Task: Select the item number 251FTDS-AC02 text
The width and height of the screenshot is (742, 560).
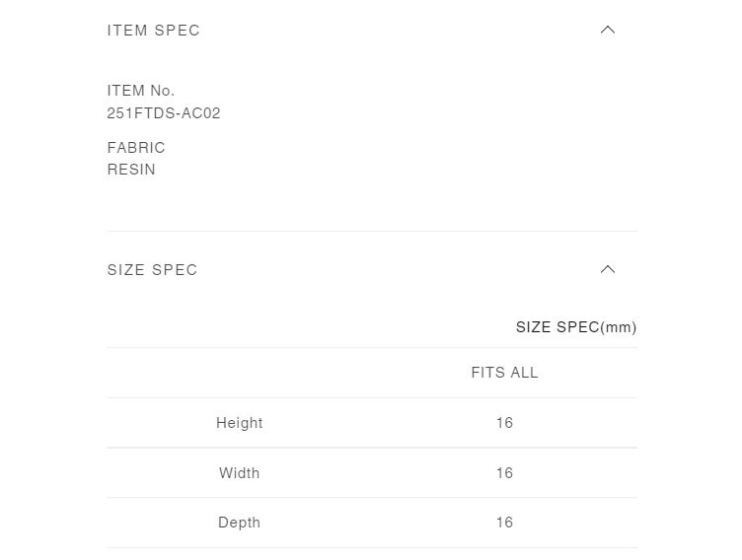Action: coord(164,113)
